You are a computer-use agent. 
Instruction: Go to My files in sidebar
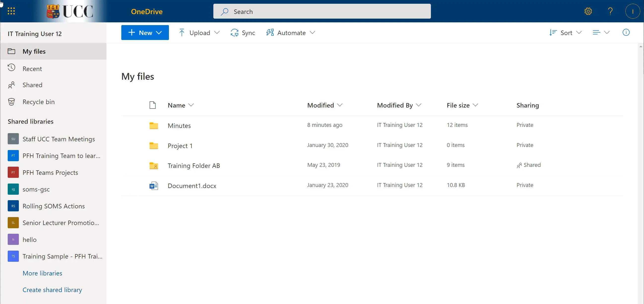[x=53, y=51]
